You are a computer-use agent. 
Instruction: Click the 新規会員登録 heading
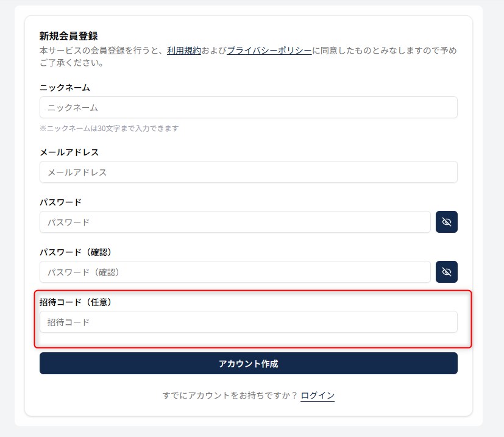pos(69,36)
